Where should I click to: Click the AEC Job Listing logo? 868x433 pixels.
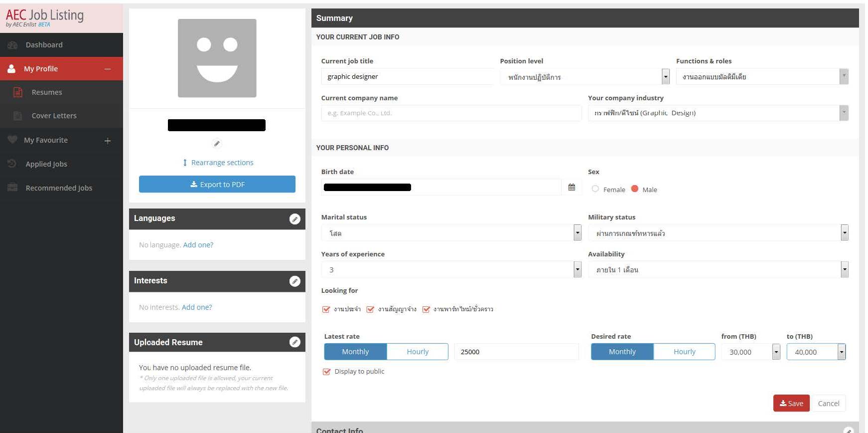[x=45, y=17]
